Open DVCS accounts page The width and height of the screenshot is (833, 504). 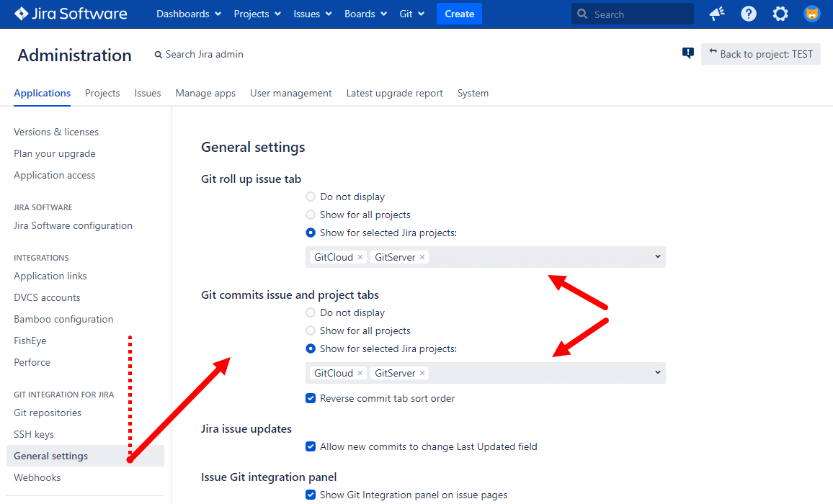[x=48, y=298]
